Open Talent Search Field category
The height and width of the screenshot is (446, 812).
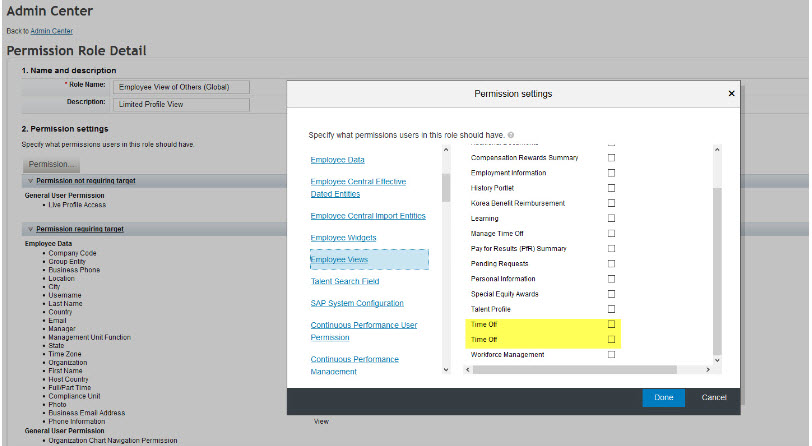pyautogui.click(x=345, y=281)
